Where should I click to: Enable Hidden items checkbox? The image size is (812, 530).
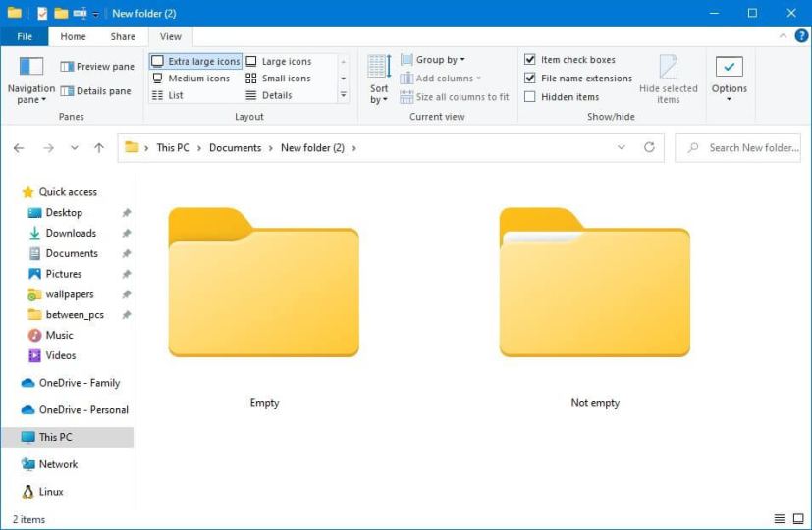pyautogui.click(x=530, y=97)
